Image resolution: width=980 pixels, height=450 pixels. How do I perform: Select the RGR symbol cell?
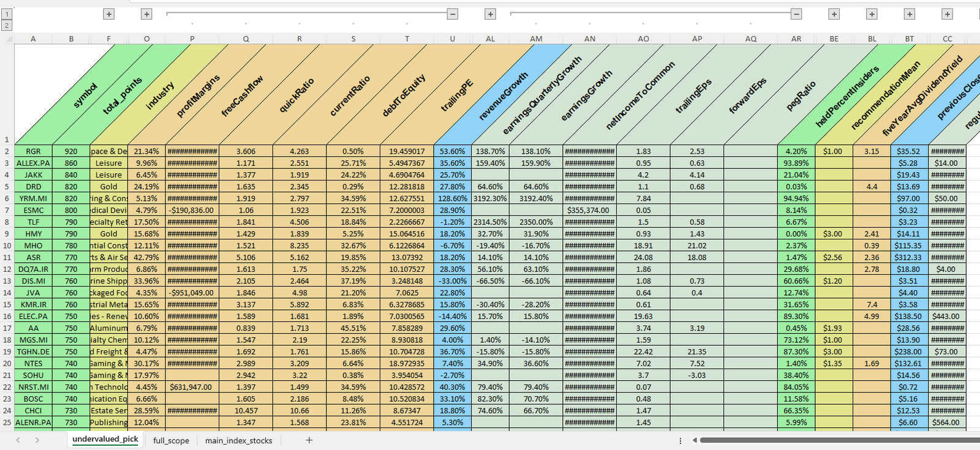pyautogui.click(x=33, y=151)
